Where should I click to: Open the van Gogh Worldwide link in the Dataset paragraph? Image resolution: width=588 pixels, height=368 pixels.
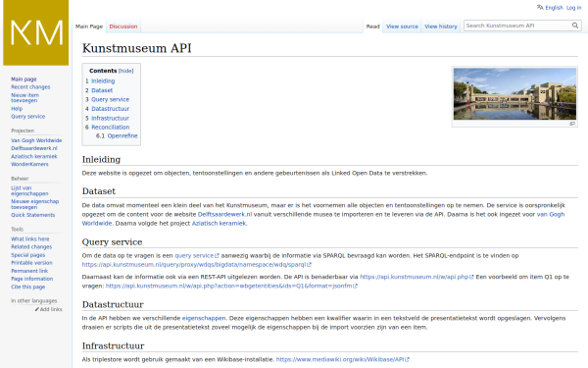tap(551, 214)
